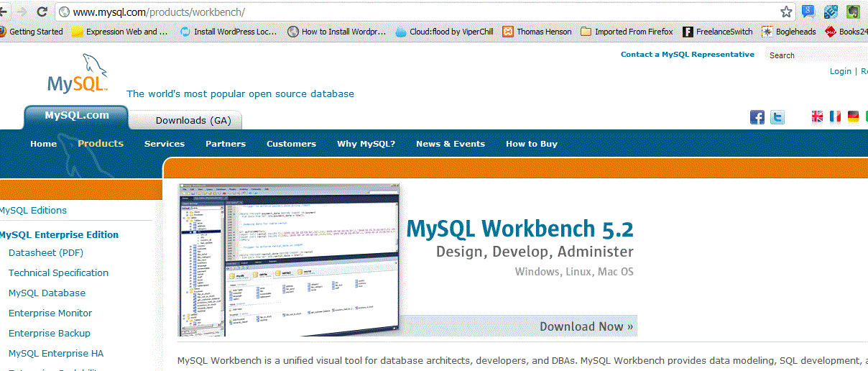Reload the page with the refresh icon
This screenshot has height=371, width=868.
coord(42,12)
